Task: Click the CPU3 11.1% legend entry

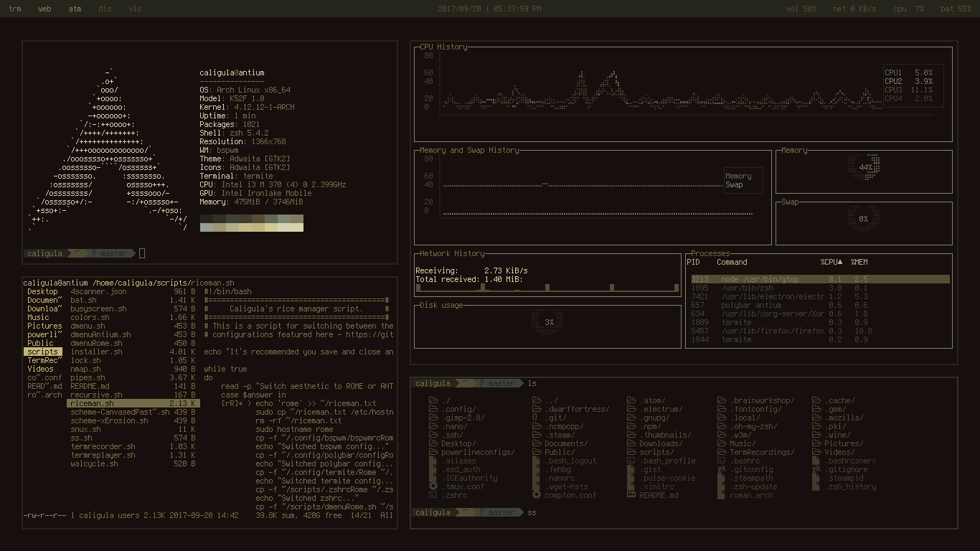Action: click(908, 90)
